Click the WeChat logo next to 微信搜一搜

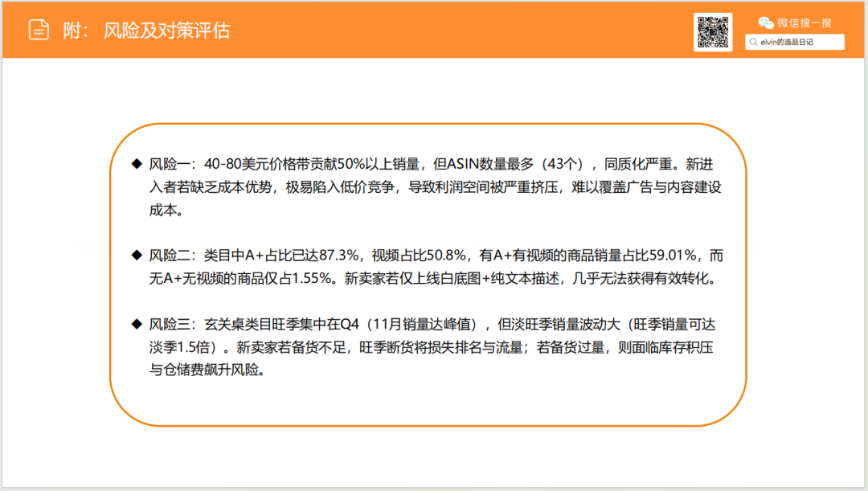[x=764, y=23]
